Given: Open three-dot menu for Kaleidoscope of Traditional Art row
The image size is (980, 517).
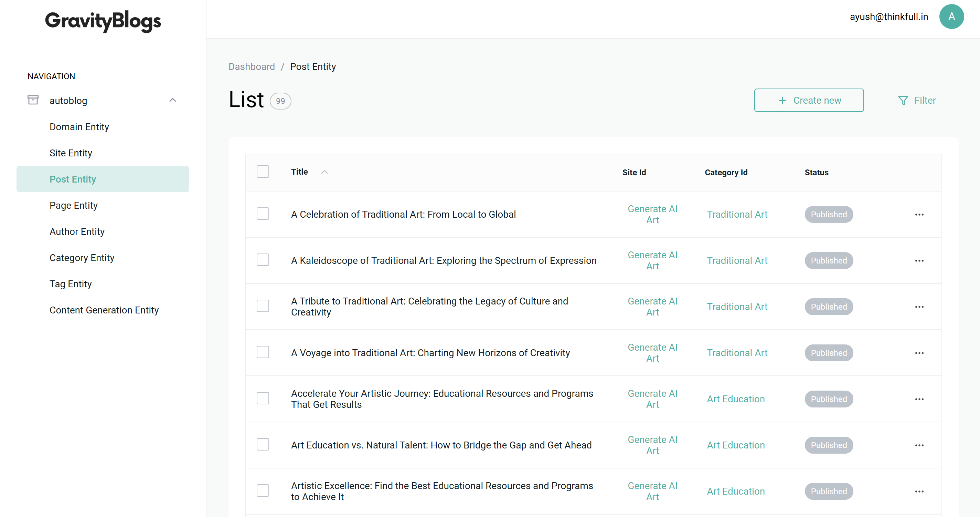Looking at the screenshot, I should (x=919, y=260).
